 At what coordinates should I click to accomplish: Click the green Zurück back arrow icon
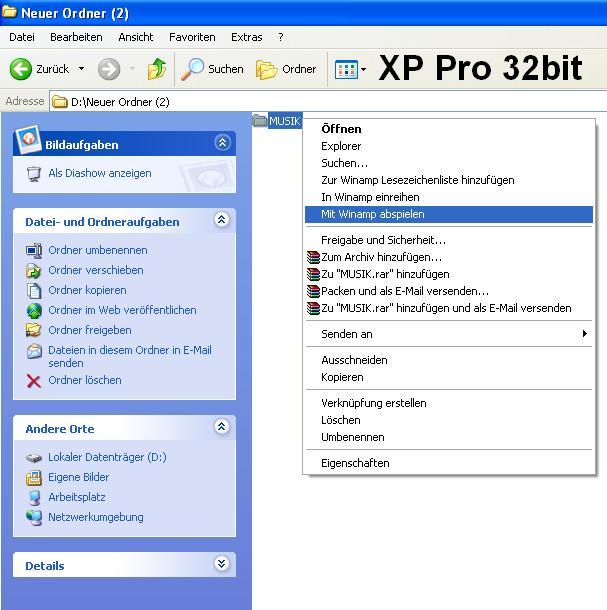coord(20,69)
